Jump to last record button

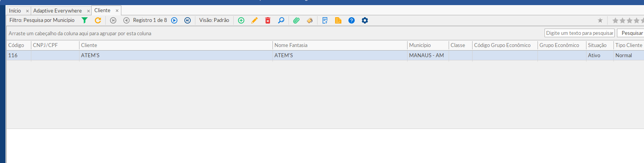(x=188, y=20)
